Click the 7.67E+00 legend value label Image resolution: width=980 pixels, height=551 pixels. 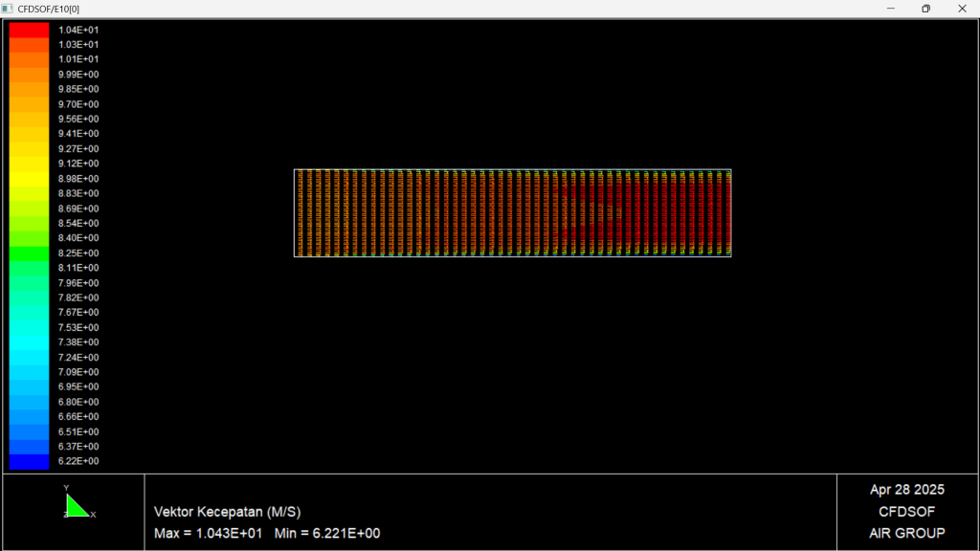point(78,313)
